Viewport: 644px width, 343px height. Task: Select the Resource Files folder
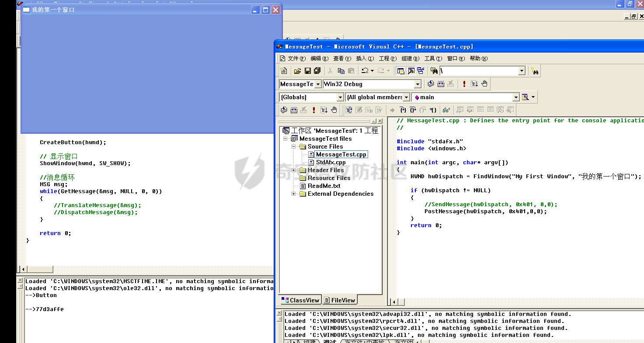329,178
